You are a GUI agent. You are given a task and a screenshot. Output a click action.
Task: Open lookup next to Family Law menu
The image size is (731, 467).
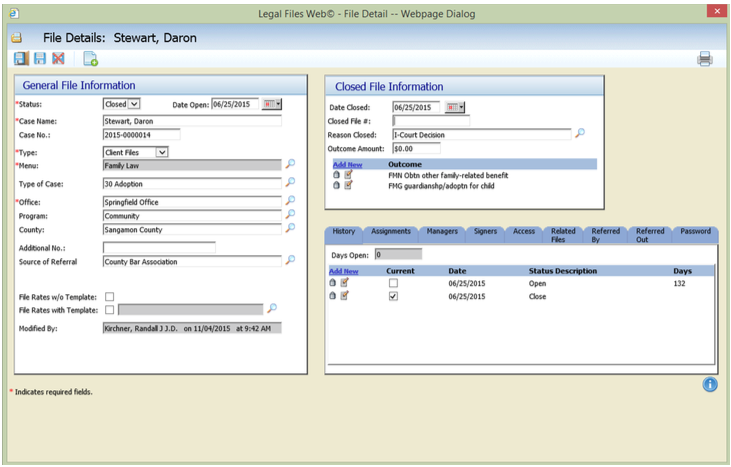290,164
